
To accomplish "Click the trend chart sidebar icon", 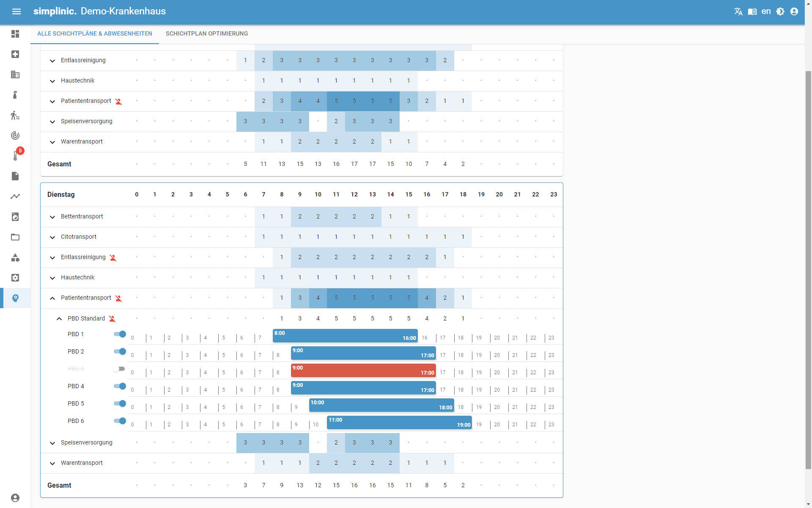I will 15,196.
